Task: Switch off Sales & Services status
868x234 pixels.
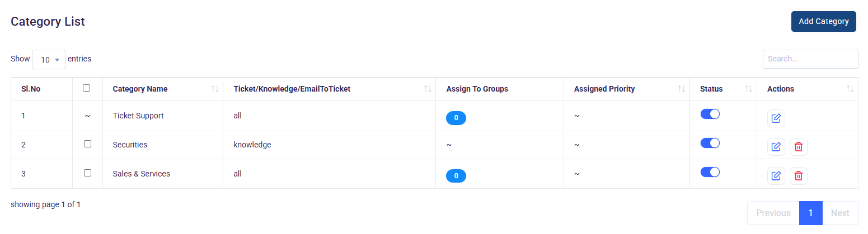Action: [x=710, y=172]
